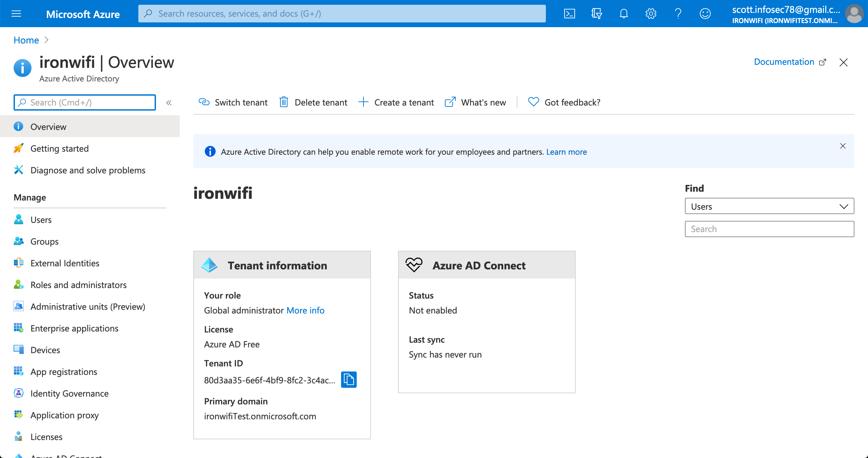Image resolution: width=868 pixels, height=458 pixels.
Task: Click Learn more in the banner
Action: [x=566, y=152]
